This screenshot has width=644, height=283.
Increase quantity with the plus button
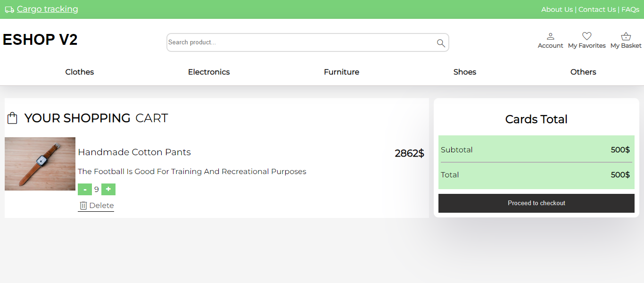[x=108, y=189]
